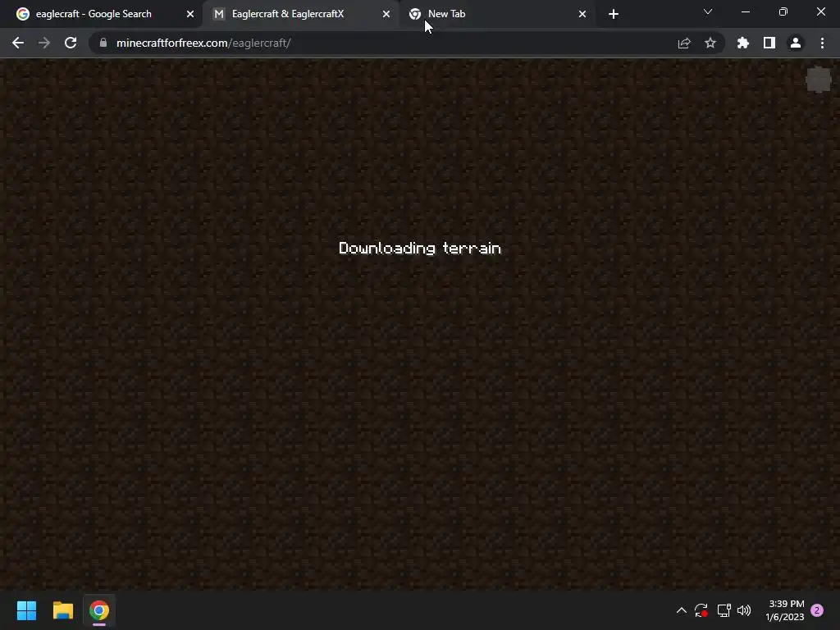Image resolution: width=840 pixels, height=630 pixels.
Task: Click the Downloading terrain text
Action: click(x=420, y=248)
